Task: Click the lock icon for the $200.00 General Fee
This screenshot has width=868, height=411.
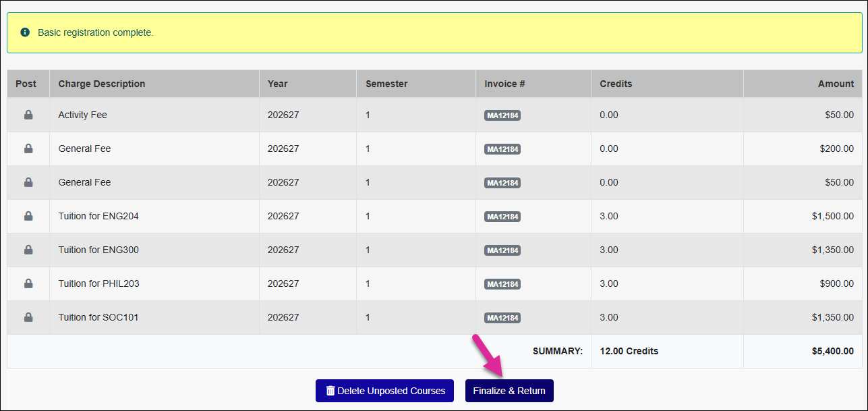Action: click(x=28, y=148)
